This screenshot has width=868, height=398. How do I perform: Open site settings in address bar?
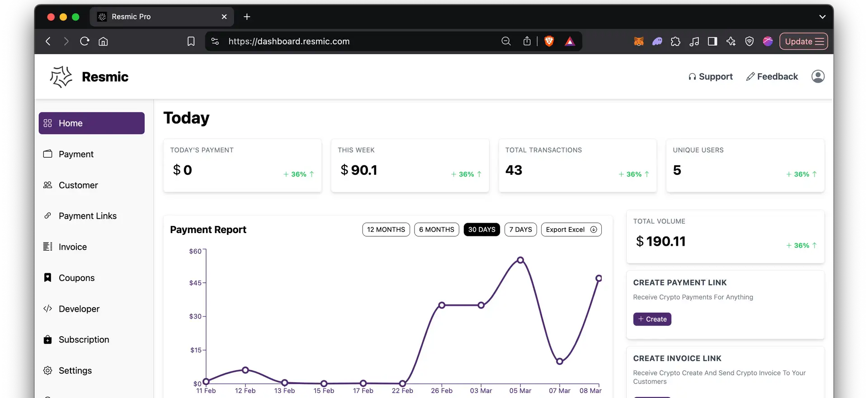tap(215, 42)
